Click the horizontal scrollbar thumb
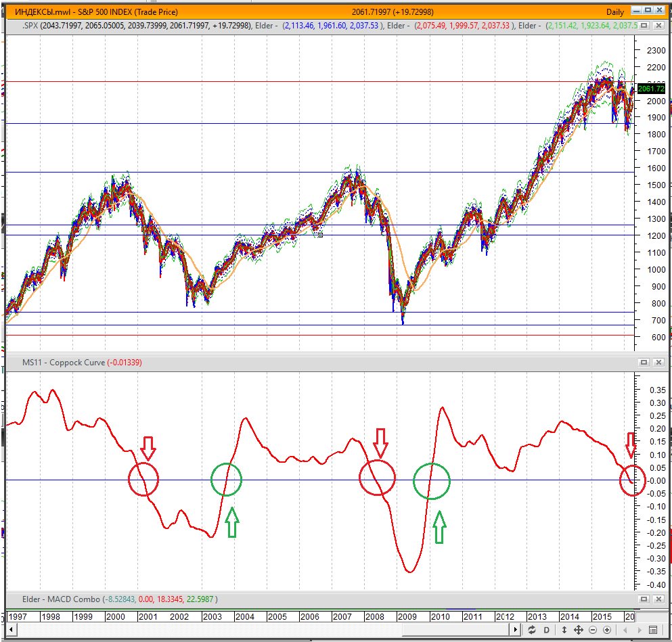 pyautogui.click(x=454, y=630)
